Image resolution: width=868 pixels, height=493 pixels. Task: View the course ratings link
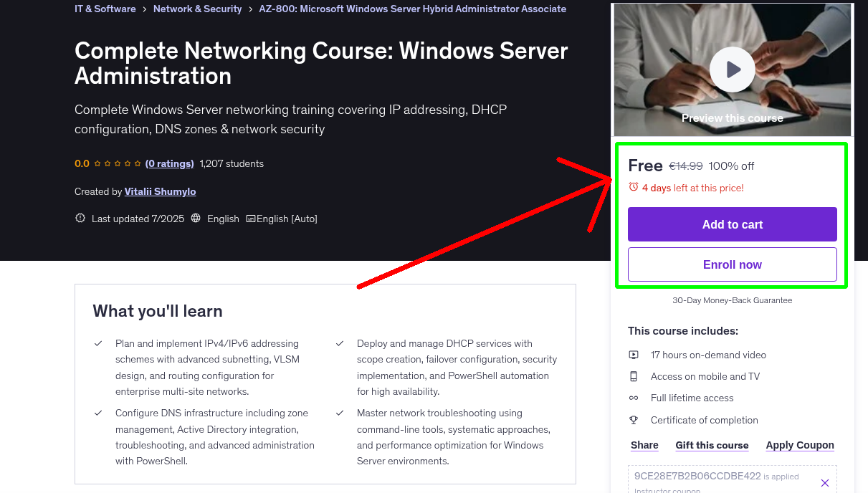coord(169,163)
